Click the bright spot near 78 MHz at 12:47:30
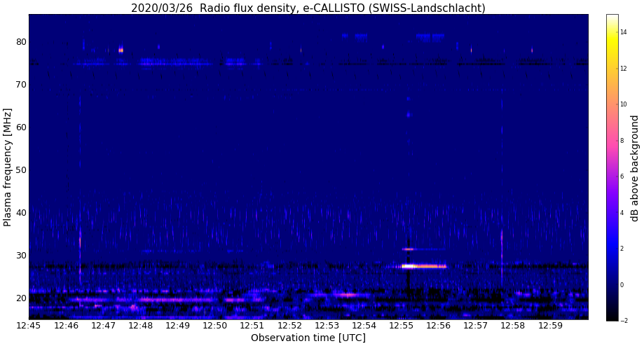The width and height of the screenshot is (644, 346). [x=121, y=50]
